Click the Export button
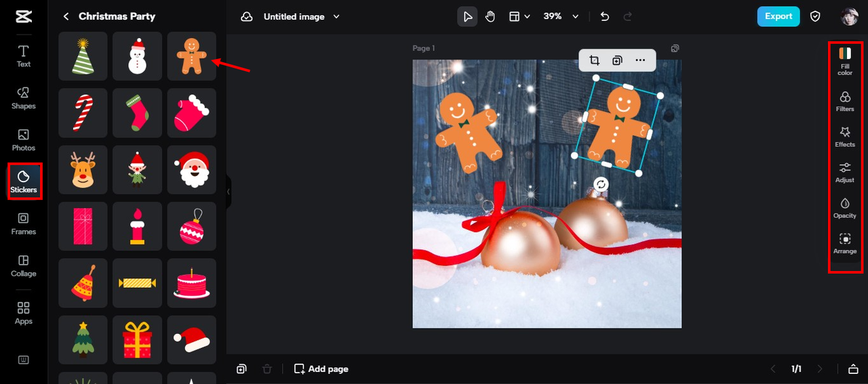Viewport: 868px width, 384px height. click(778, 16)
